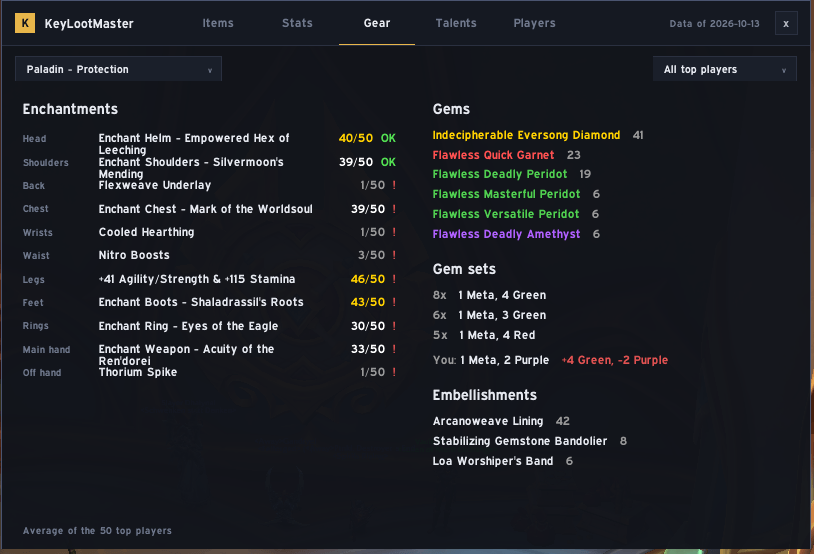Click red warning mark on Off hand row
Viewport: 814px width, 554px height.
(x=395, y=372)
